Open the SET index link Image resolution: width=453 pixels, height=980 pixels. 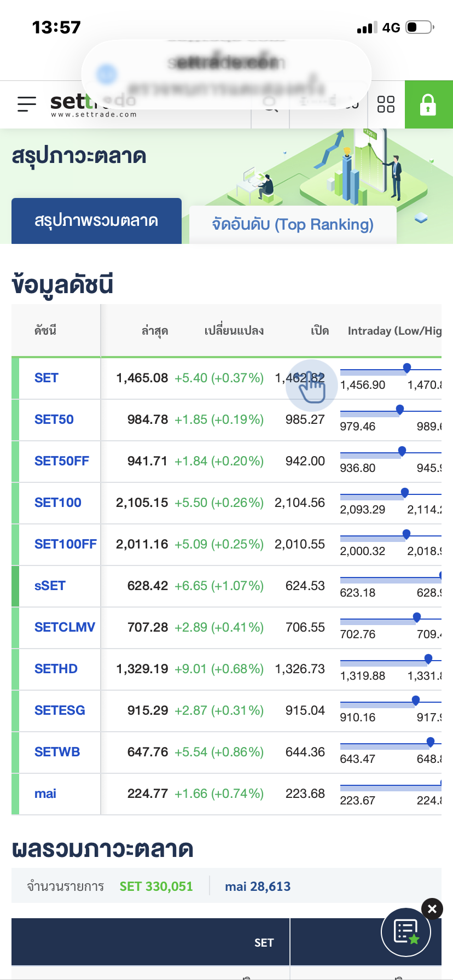pos(47,378)
